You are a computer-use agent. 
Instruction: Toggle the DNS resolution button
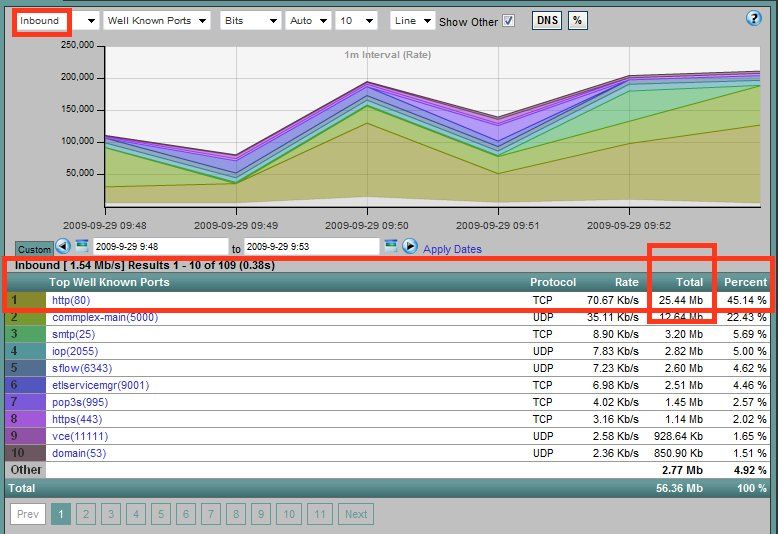click(547, 20)
